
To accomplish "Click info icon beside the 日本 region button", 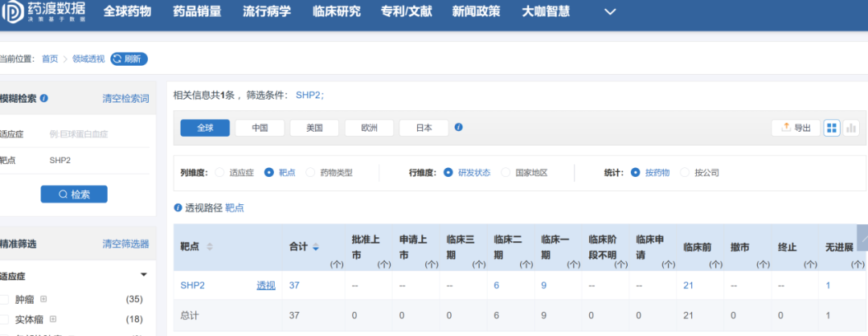I will pyautogui.click(x=458, y=127).
